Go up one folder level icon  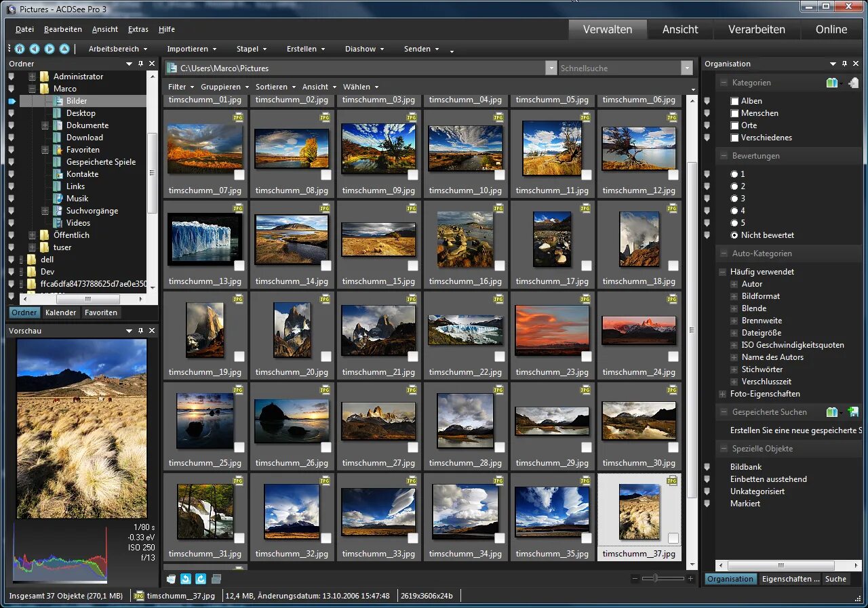[x=64, y=49]
